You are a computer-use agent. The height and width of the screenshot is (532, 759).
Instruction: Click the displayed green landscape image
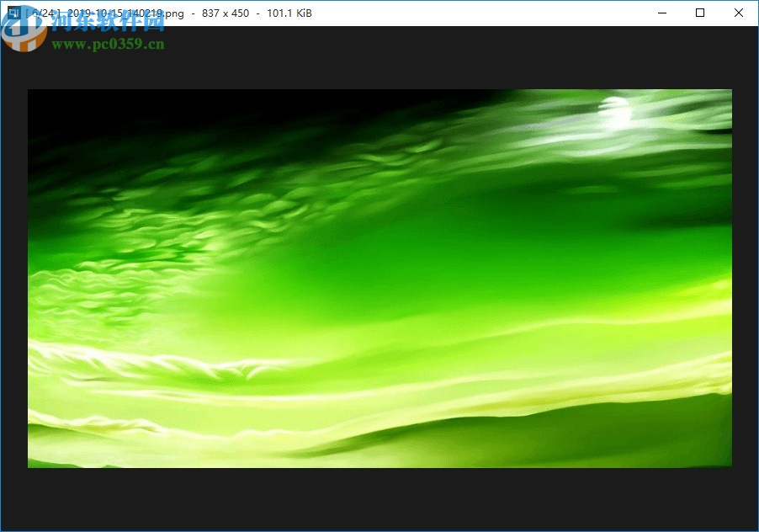[x=379, y=279]
